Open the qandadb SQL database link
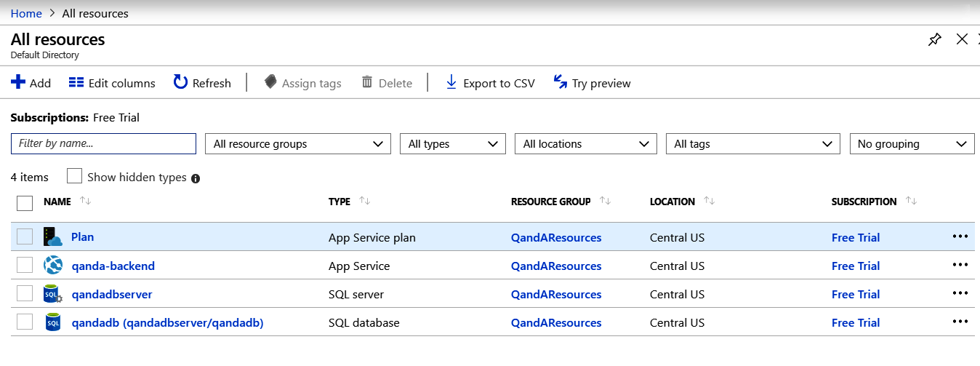Screen dimensions: 980x366 (x=167, y=322)
